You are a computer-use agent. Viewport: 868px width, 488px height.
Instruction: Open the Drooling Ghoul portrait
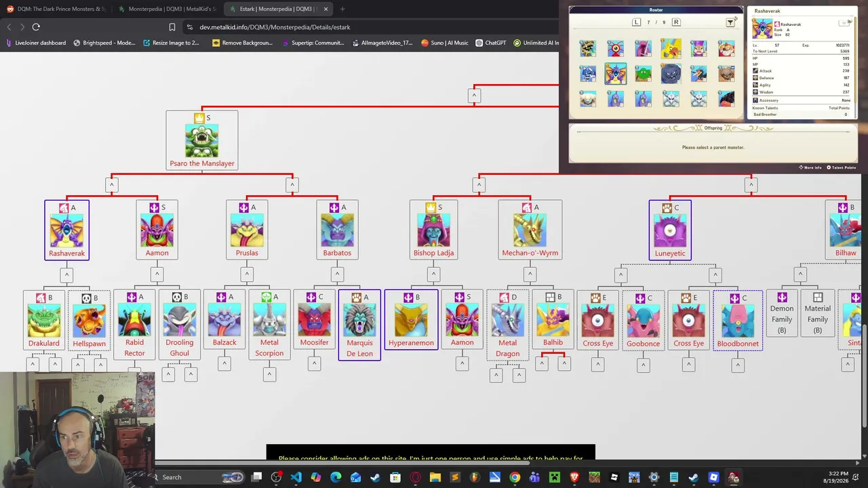point(180,320)
